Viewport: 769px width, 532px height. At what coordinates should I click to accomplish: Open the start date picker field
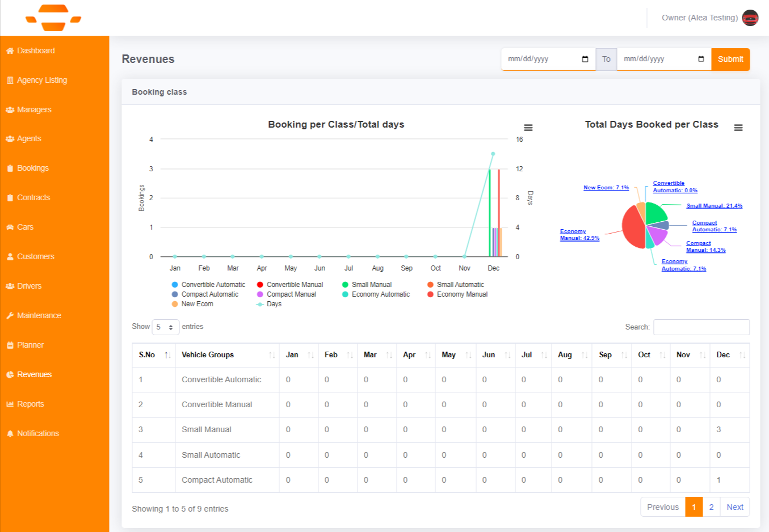[542, 59]
